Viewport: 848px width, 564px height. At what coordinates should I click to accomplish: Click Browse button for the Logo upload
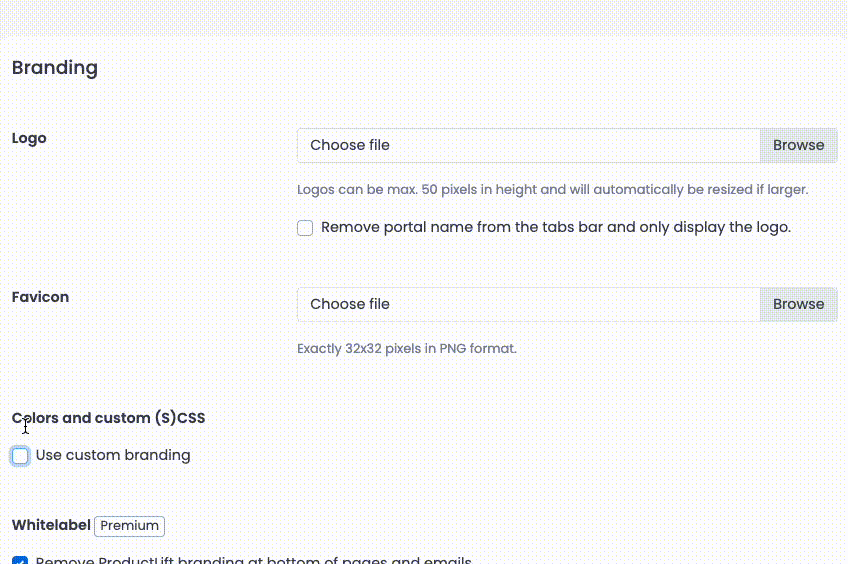pos(798,145)
